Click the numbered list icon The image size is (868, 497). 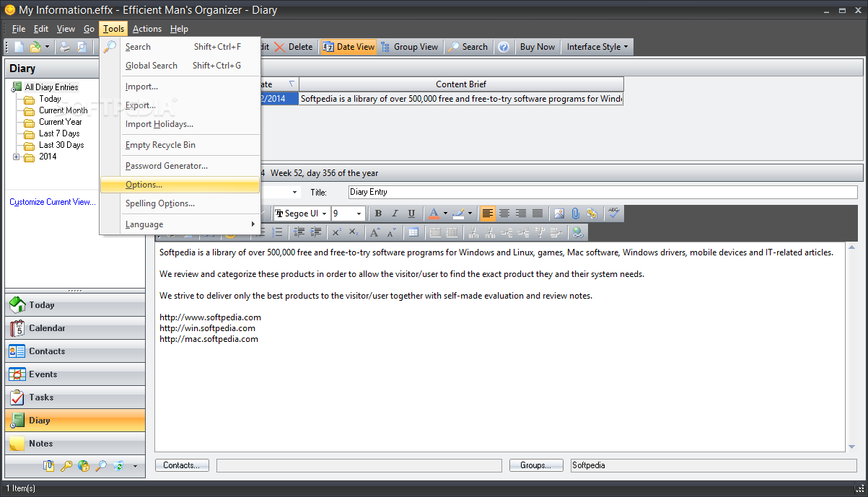[278, 232]
